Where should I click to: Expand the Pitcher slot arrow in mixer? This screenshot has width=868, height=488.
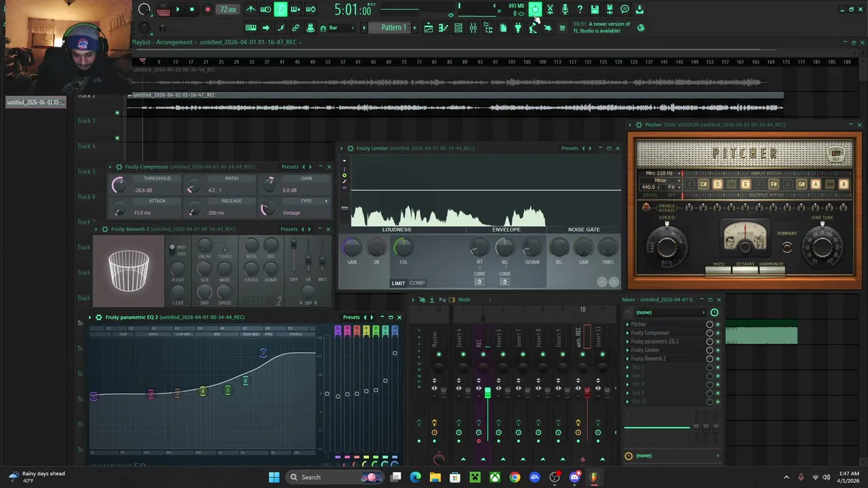(627, 325)
